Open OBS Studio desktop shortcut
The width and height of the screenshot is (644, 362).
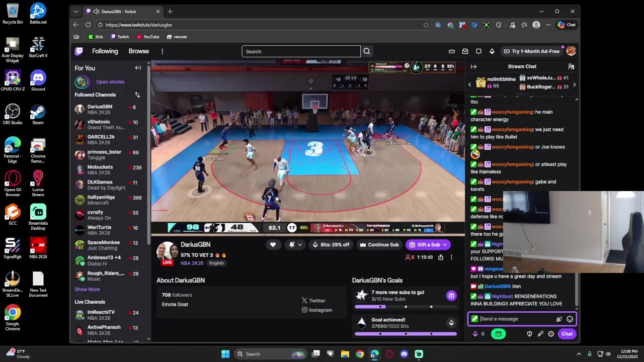(13, 115)
